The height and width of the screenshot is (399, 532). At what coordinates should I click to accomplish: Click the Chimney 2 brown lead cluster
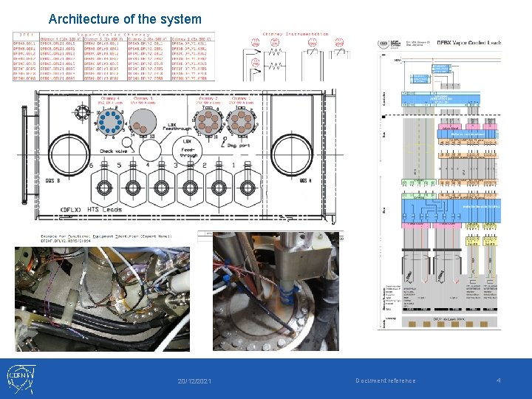[x=208, y=121]
